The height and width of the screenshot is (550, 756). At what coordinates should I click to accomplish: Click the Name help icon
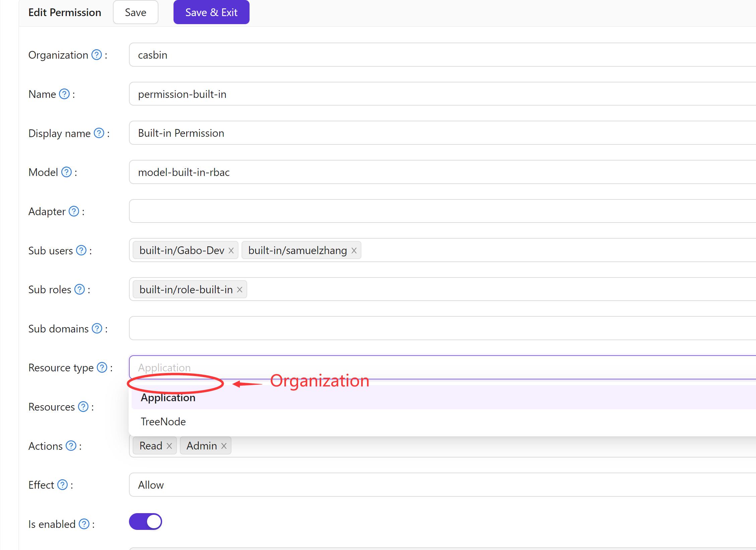point(64,94)
